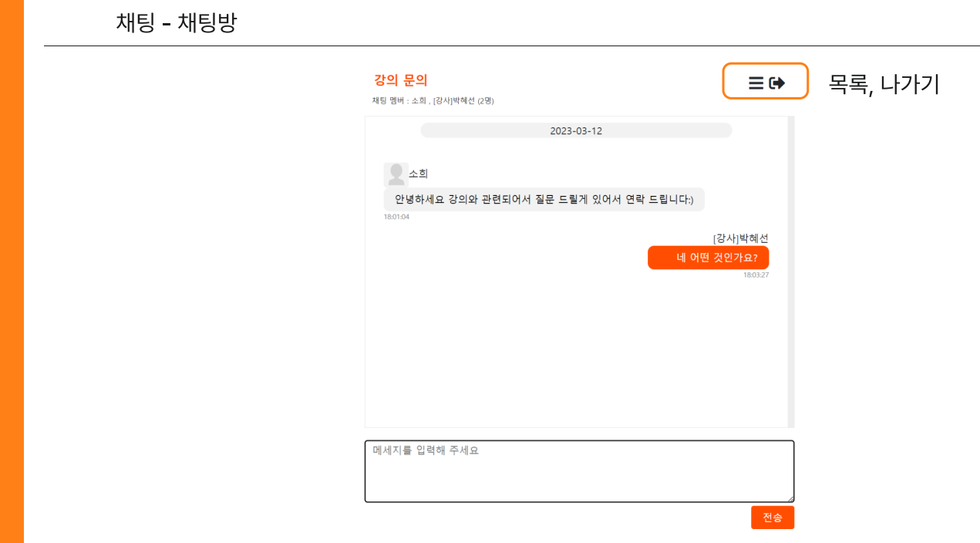The image size is (980, 543).
Task: Leave the chat room using the exit icon
Action: click(x=777, y=81)
